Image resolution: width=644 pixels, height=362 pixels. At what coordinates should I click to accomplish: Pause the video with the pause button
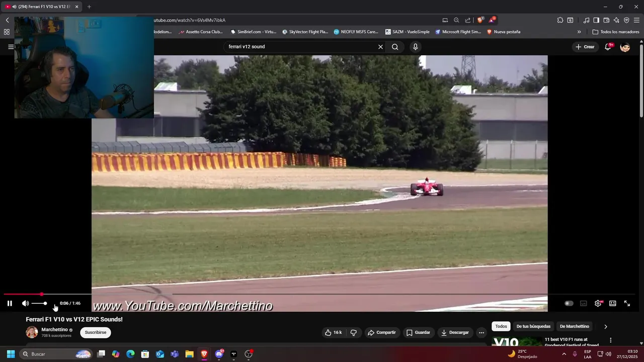10,303
